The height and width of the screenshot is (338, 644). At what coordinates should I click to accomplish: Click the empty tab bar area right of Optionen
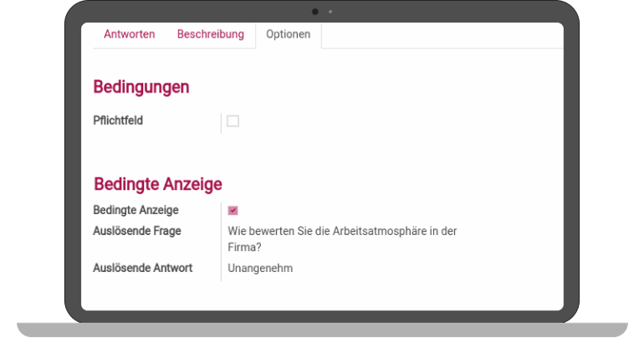click(435, 35)
